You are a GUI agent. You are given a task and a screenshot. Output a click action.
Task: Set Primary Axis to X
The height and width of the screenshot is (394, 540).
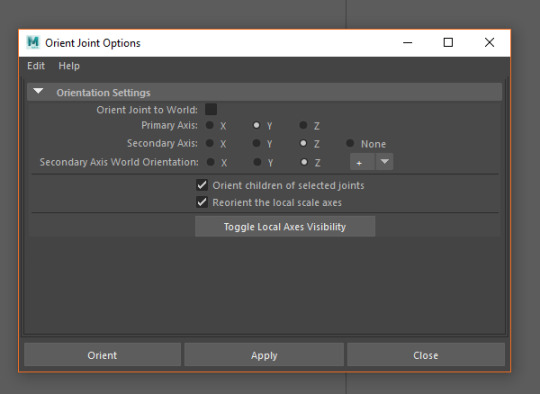pyautogui.click(x=209, y=125)
